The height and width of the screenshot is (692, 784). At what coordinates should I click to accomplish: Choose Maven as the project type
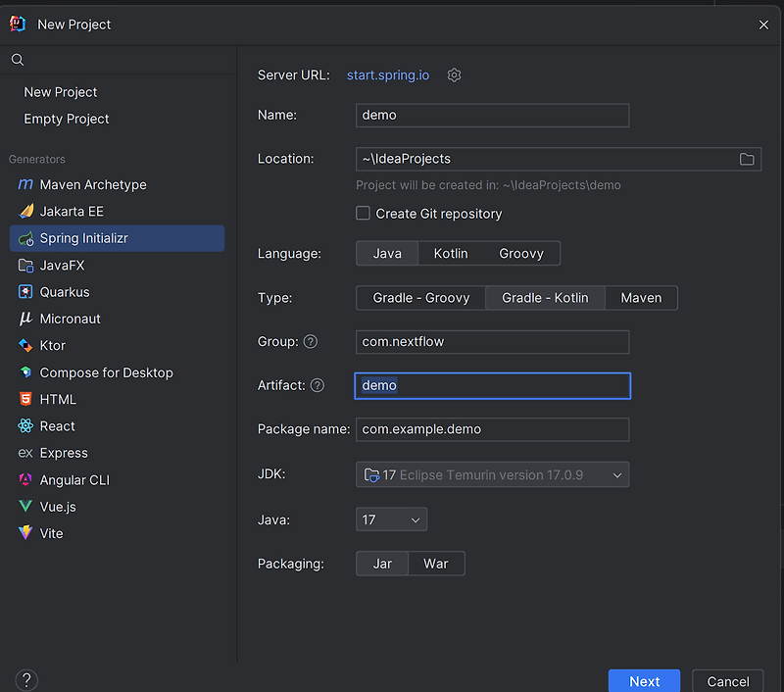(x=641, y=298)
